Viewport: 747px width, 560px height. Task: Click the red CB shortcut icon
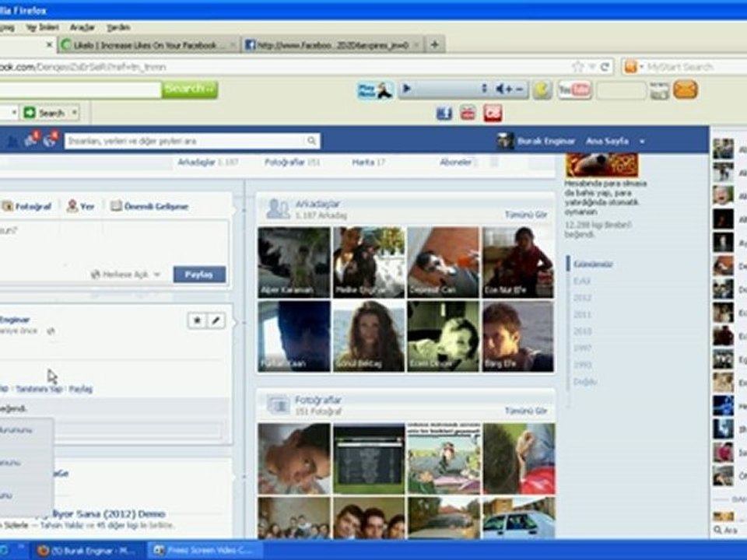[x=493, y=113]
